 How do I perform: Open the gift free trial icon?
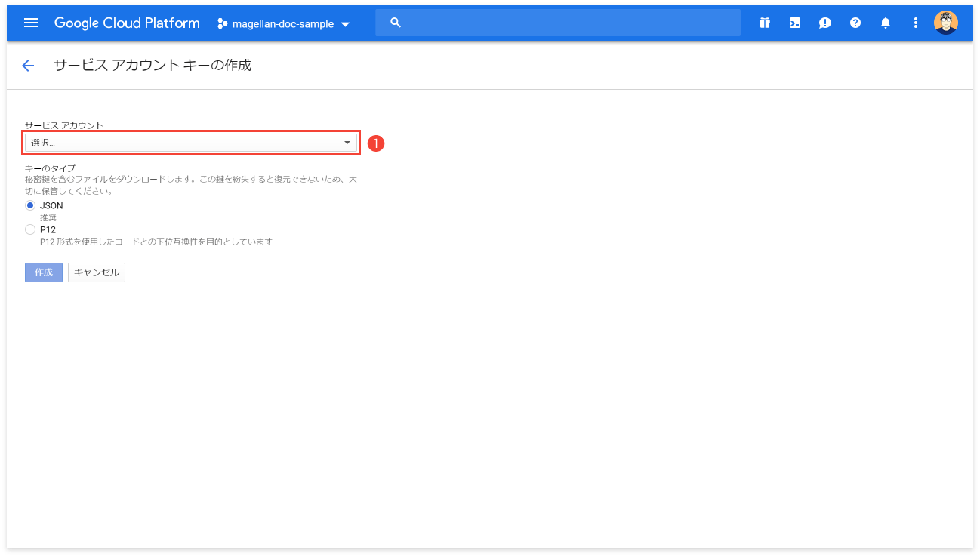tap(765, 23)
